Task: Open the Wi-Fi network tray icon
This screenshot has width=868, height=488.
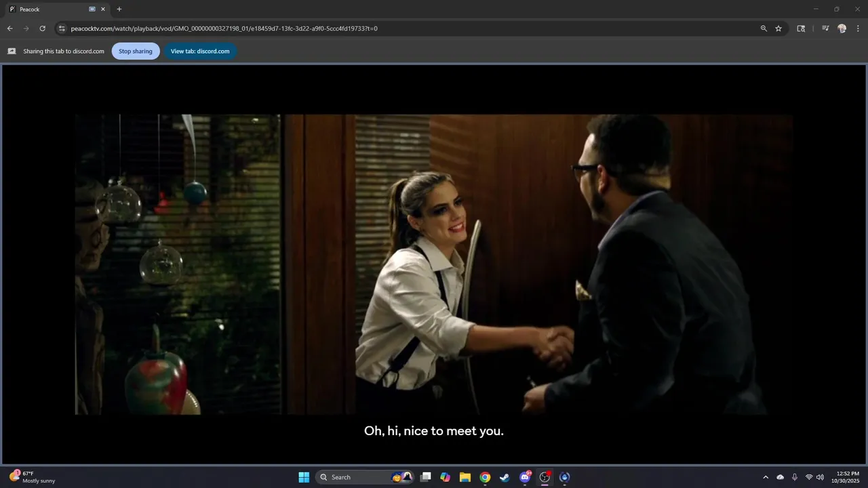Action: [809, 477]
